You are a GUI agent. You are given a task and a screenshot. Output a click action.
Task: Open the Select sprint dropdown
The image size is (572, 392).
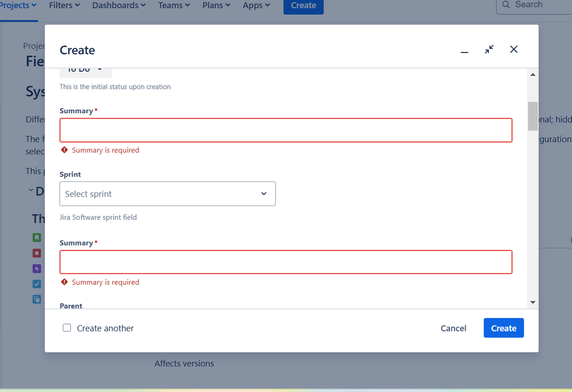tap(167, 193)
